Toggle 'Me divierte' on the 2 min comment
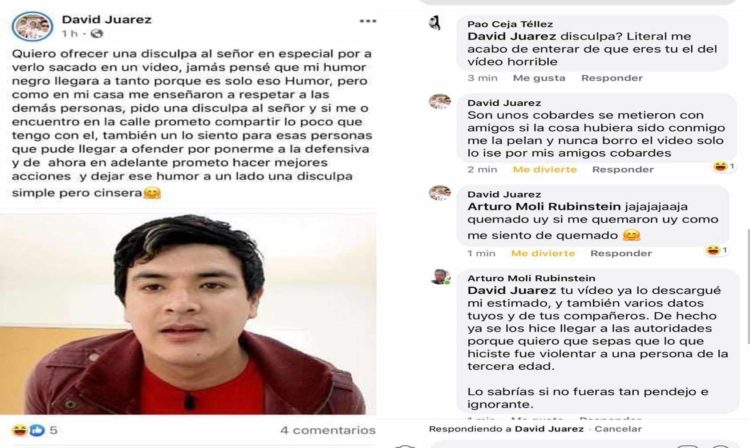Image resolution: width=750 pixels, height=448 pixels. tap(545, 169)
